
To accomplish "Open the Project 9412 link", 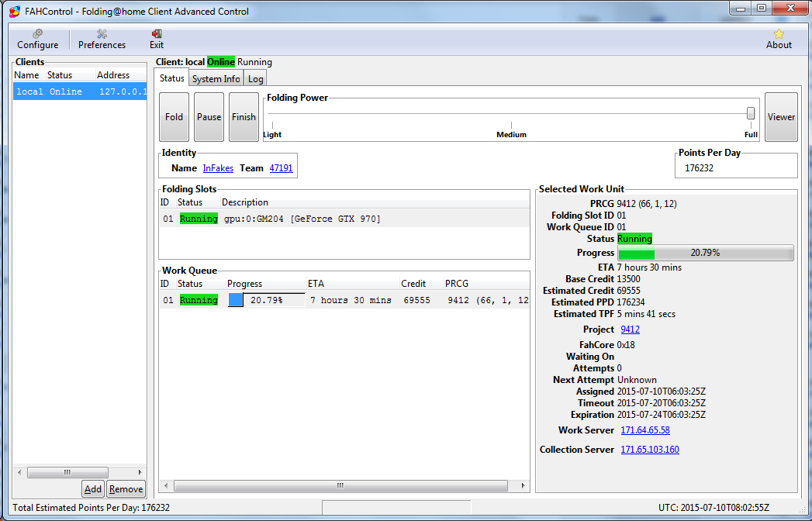I will 631,330.
